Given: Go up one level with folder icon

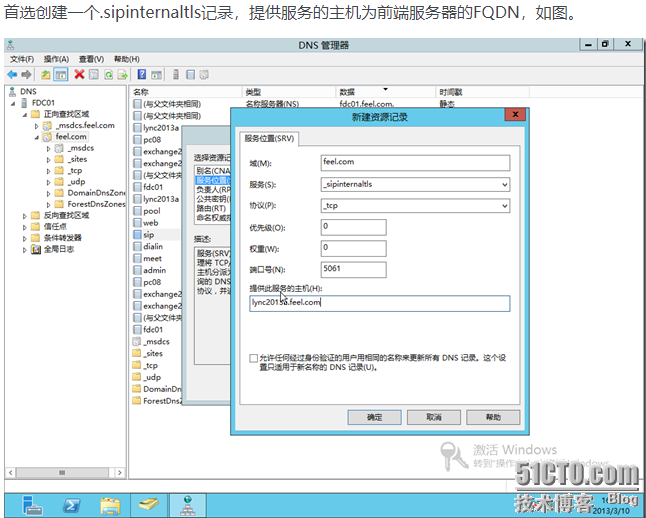Looking at the screenshot, I should (x=46, y=75).
